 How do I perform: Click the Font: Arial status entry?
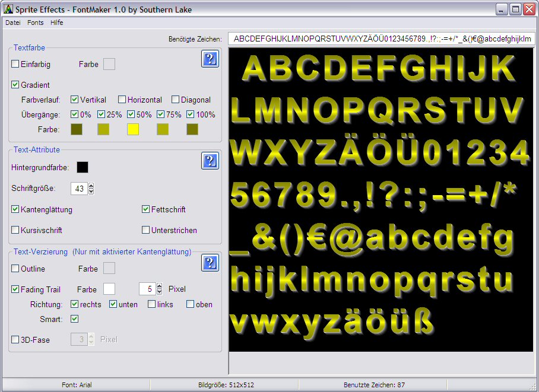[77, 385]
